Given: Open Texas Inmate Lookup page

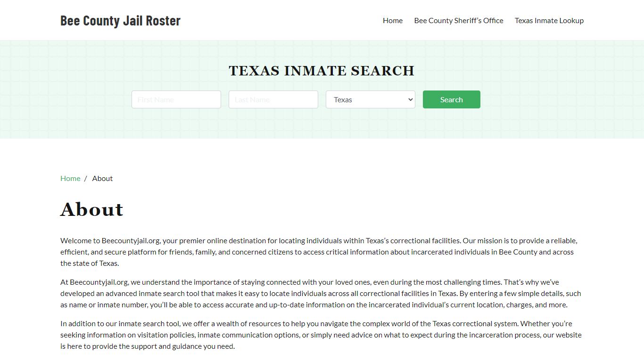Looking at the screenshot, I should pyautogui.click(x=549, y=20).
